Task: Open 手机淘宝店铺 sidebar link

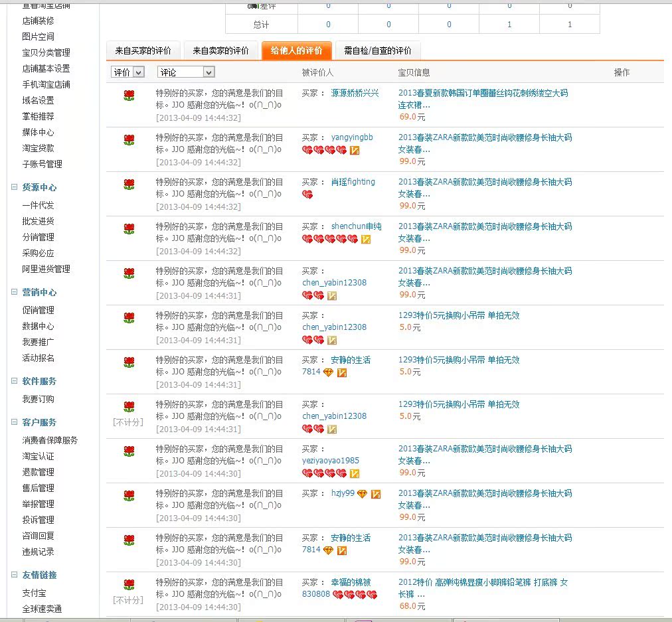Action: [46, 84]
